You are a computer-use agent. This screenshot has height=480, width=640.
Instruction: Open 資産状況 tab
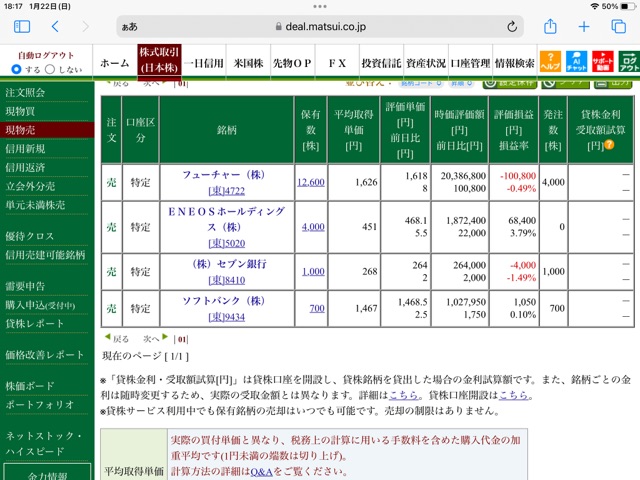426,63
